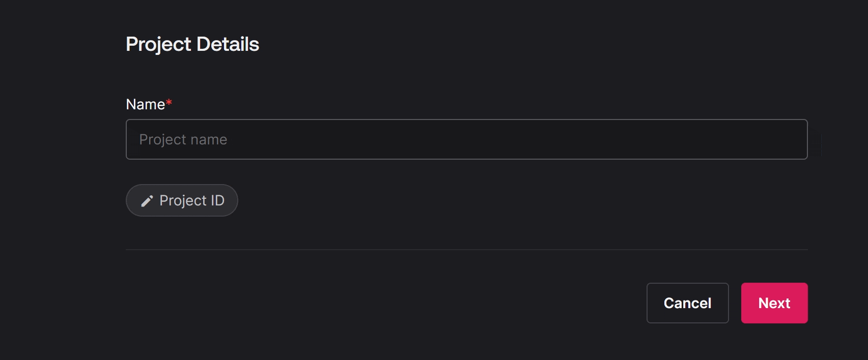Click the right end of Name input
This screenshot has height=360, width=868.
coord(794,139)
